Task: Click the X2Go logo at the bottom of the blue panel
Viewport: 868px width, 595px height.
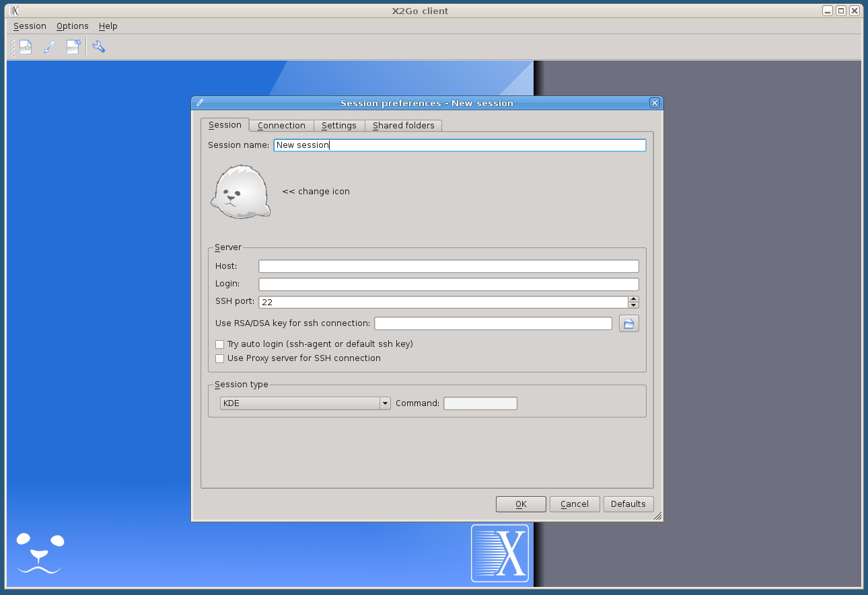Action: [499, 553]
